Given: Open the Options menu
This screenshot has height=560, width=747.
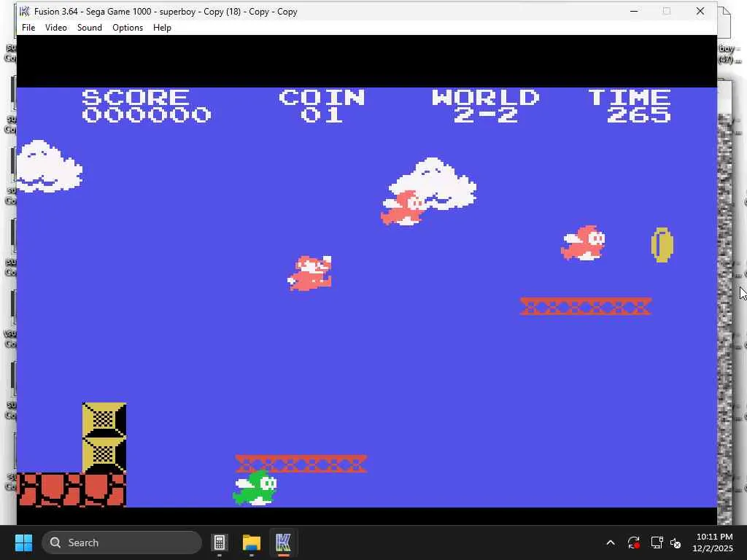Looking at the screenshot, I should [128, 28].
